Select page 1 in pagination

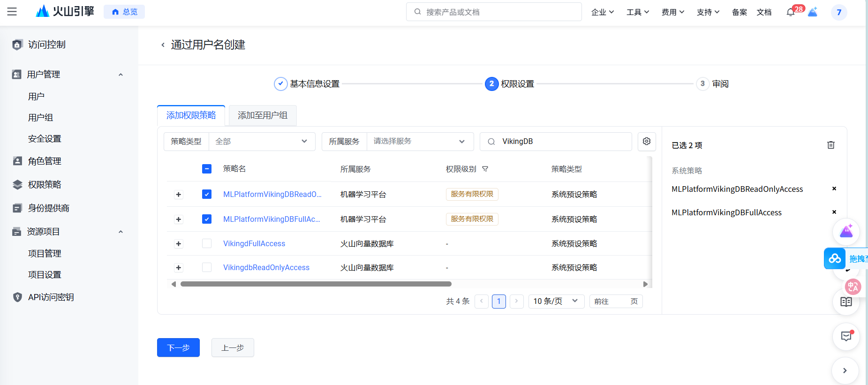click(499, 301)
